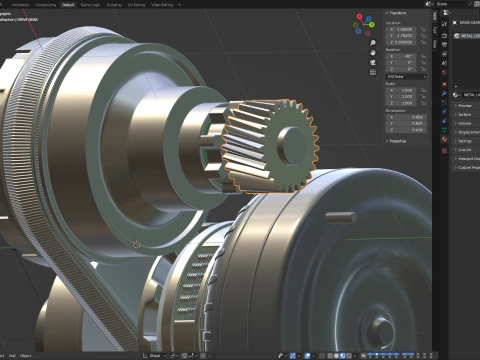
Task: Expand the Viewport Display panel
Action: tap(467, 159)
